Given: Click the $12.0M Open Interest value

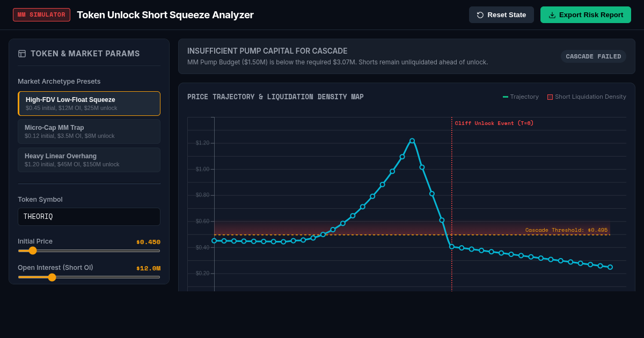Looking at the screenshot, I should [x=148, y=268].
